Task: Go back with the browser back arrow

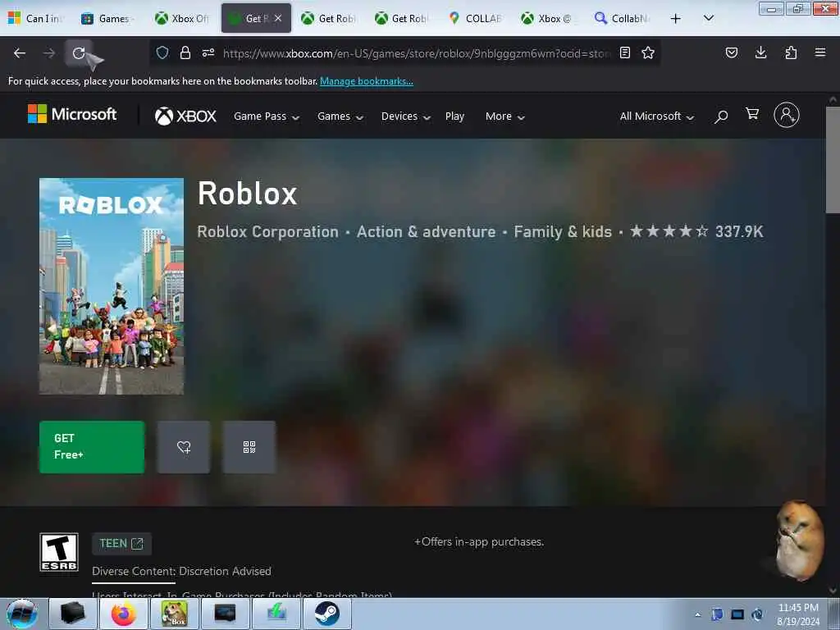Action: click(20, 53)
